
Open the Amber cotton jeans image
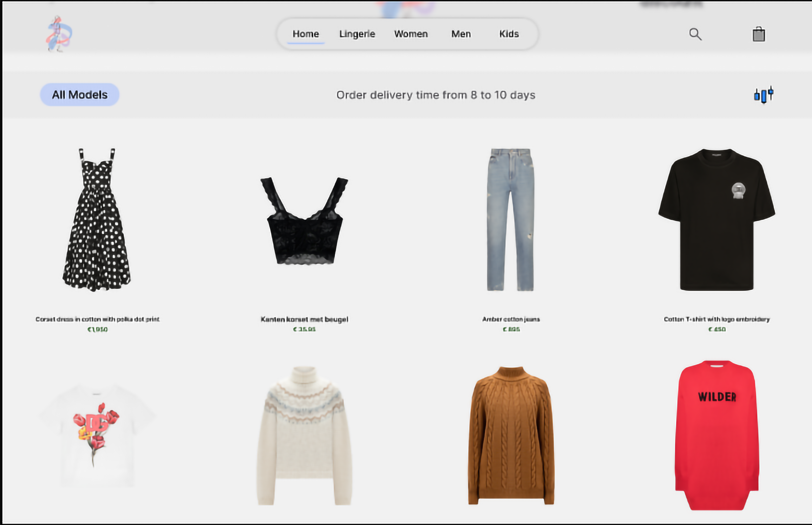510,220
